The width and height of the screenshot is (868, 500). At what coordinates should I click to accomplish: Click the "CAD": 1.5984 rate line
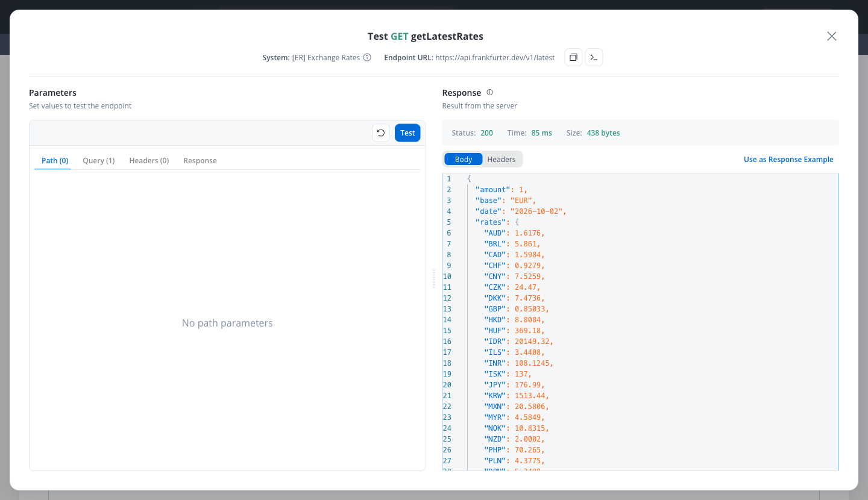tap(514, 255)
